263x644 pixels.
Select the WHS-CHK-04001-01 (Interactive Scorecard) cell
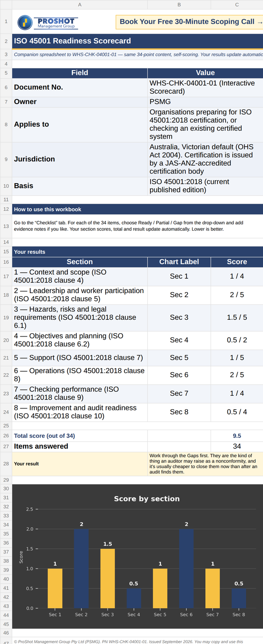[x=205, y=87]
